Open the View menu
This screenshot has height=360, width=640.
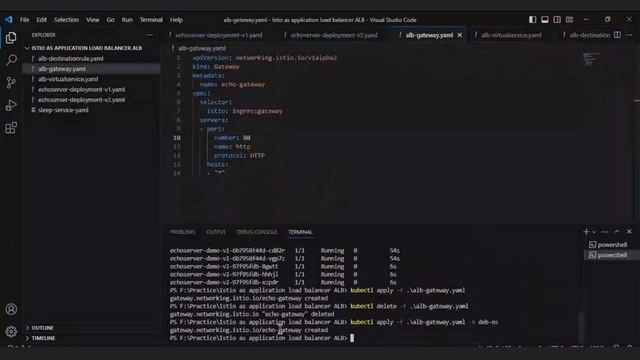93,20
